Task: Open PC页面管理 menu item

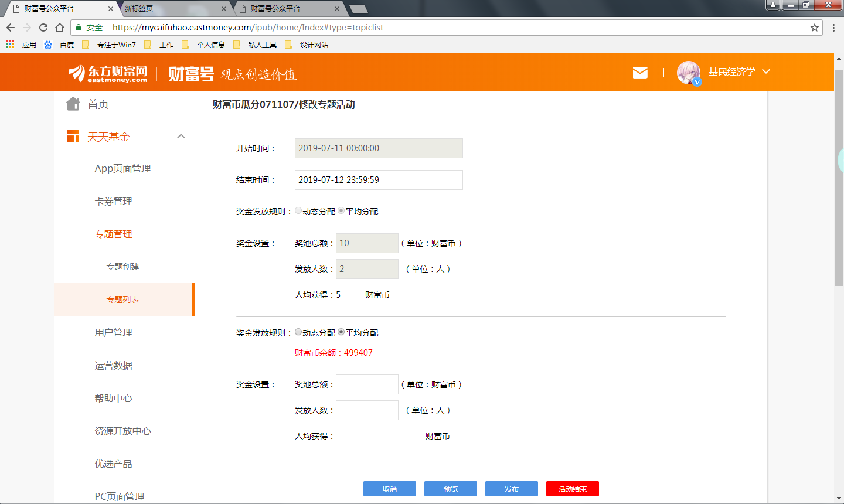Action: point(120,496)
